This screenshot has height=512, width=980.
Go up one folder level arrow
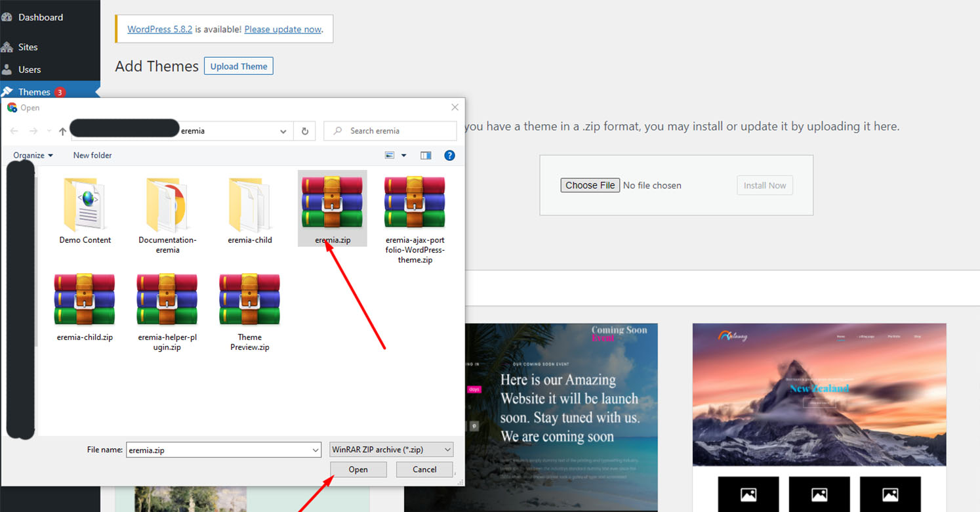[x=62, y=131]
